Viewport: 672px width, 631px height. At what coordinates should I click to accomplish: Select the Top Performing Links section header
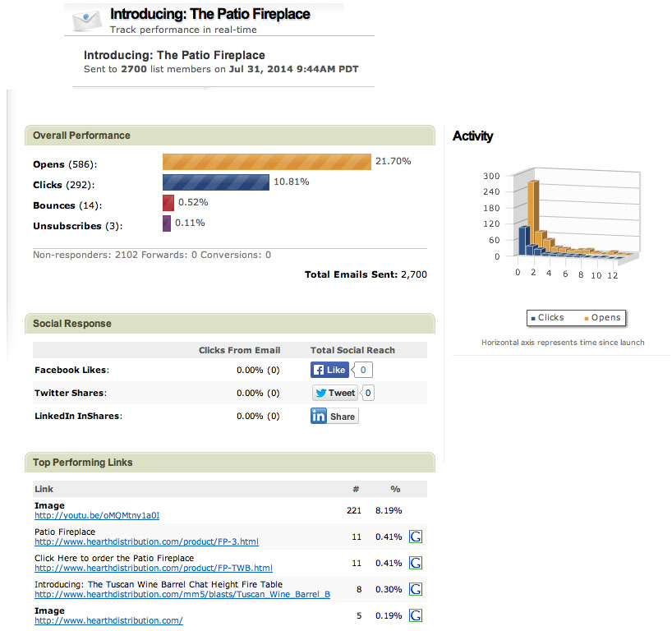pos(83,463)
